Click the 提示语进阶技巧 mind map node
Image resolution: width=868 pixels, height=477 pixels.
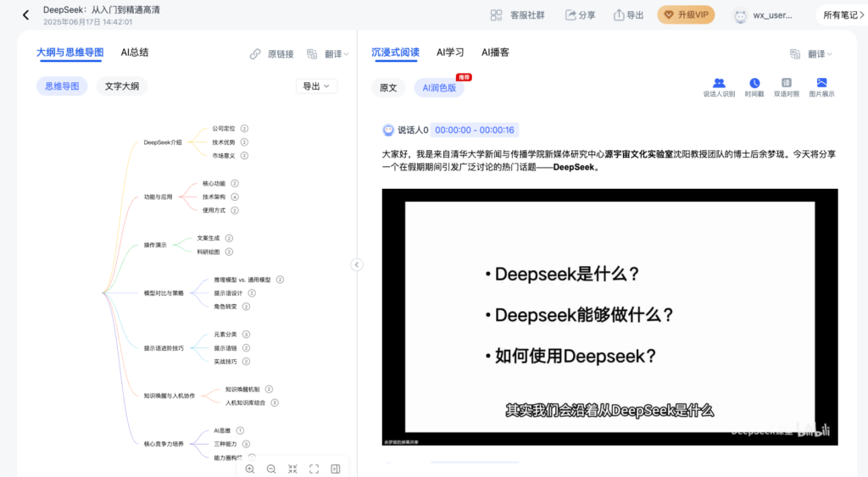164,348
